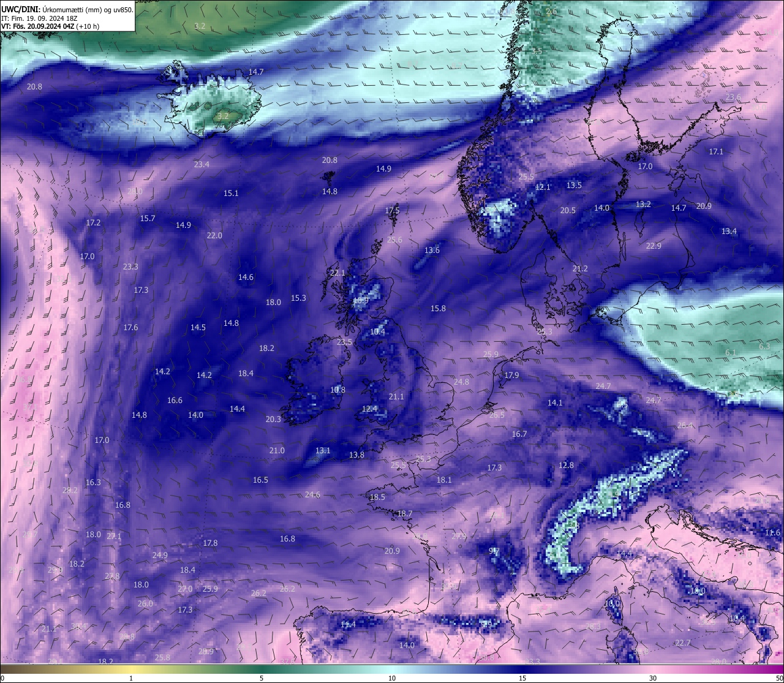This screenshot has height=683, width=784.
Task: Click the 17.6 value on the map
Action: pos(130,327)
